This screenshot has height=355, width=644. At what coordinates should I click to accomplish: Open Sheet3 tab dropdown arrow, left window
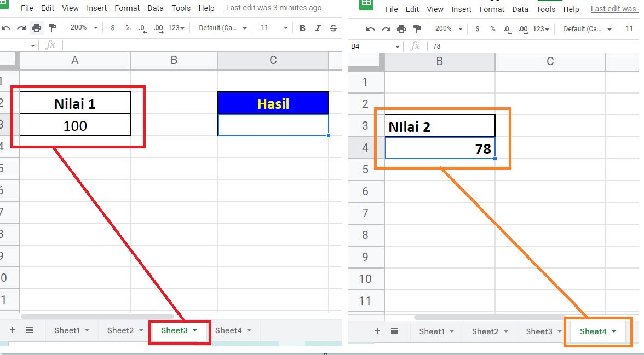tap(195, 330)
